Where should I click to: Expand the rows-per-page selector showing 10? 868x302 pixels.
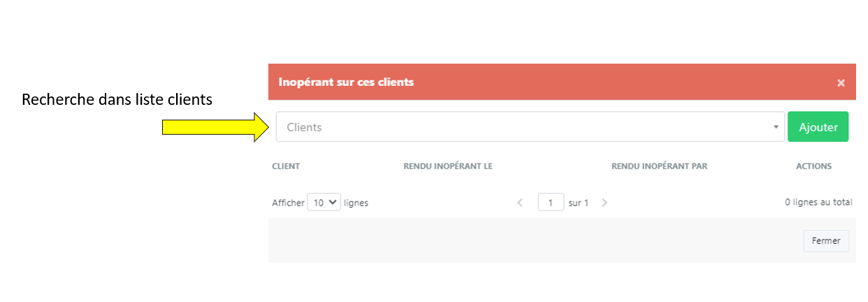tap(324, 202)
